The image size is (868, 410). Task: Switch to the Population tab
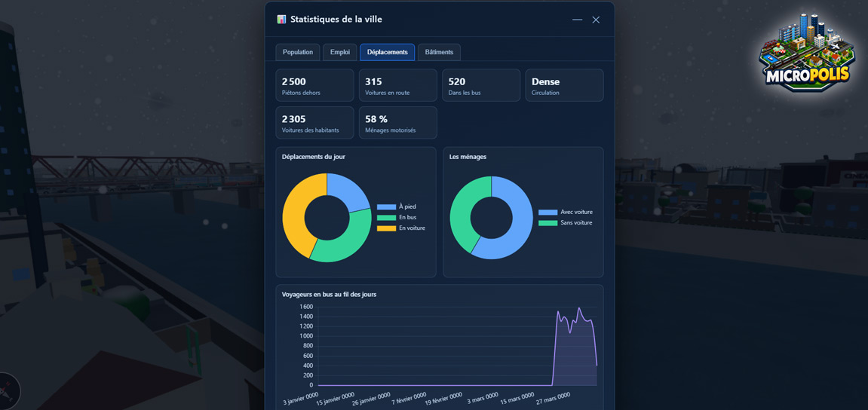tap(298, 52)
